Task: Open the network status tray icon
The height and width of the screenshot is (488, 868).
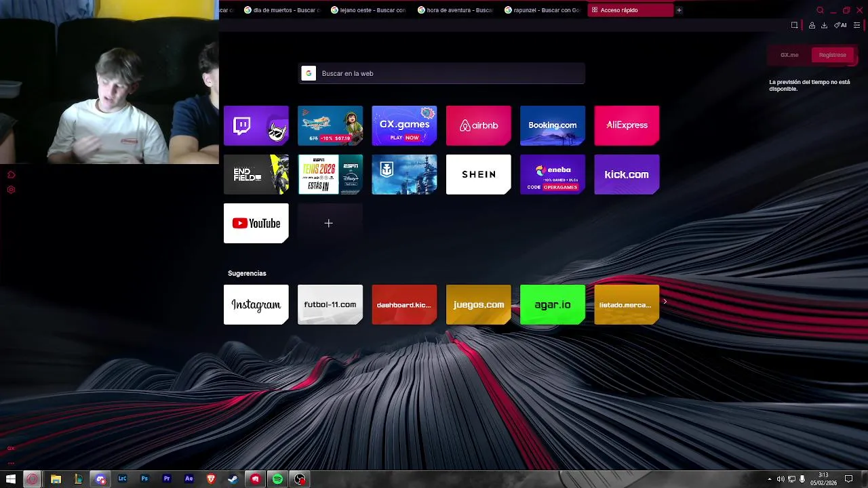Action: (791, 479)
